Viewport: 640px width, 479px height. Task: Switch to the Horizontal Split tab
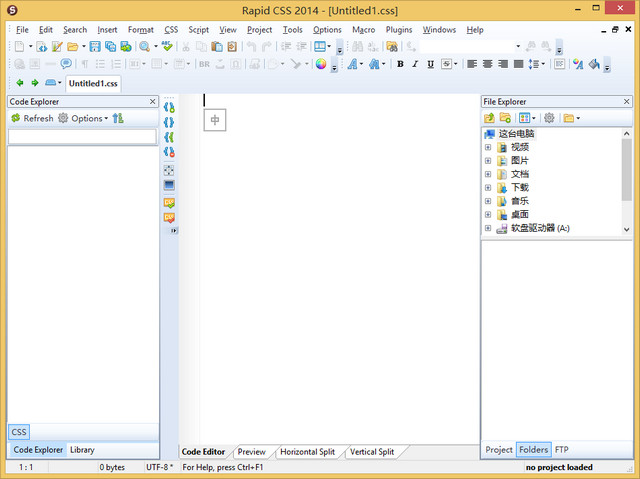tap(307, 452)
